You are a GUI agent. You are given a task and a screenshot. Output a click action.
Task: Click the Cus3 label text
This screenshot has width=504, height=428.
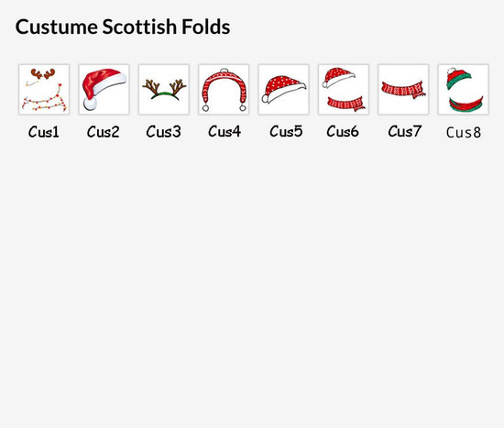[x=164, y=132]
